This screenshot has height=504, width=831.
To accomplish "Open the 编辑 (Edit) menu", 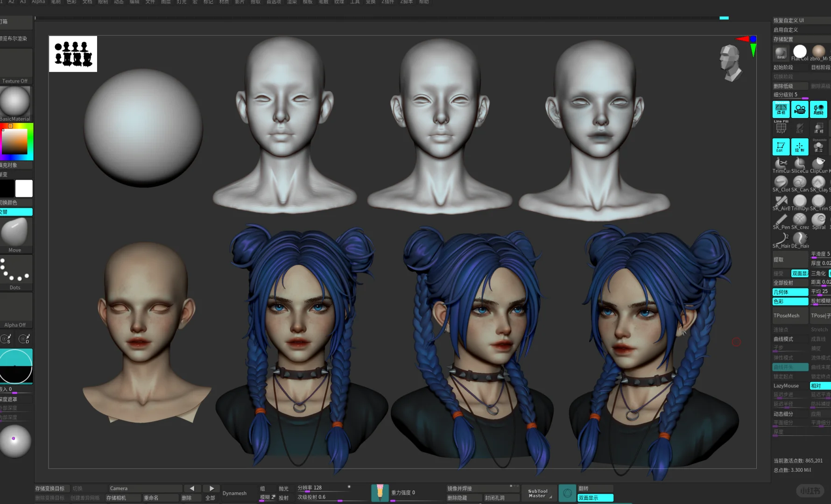I will point(134,2).
